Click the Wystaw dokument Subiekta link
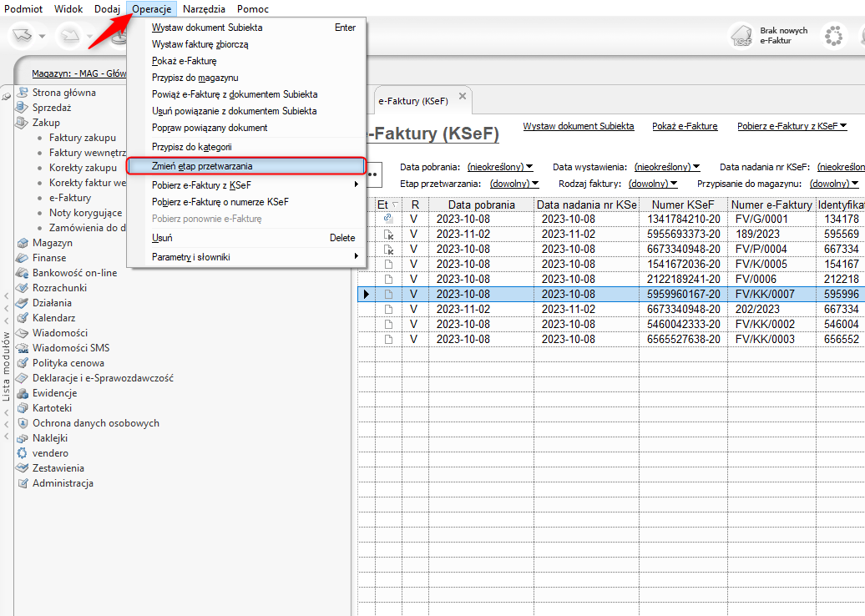The image size is (865, 616). [x=578, y=126]
